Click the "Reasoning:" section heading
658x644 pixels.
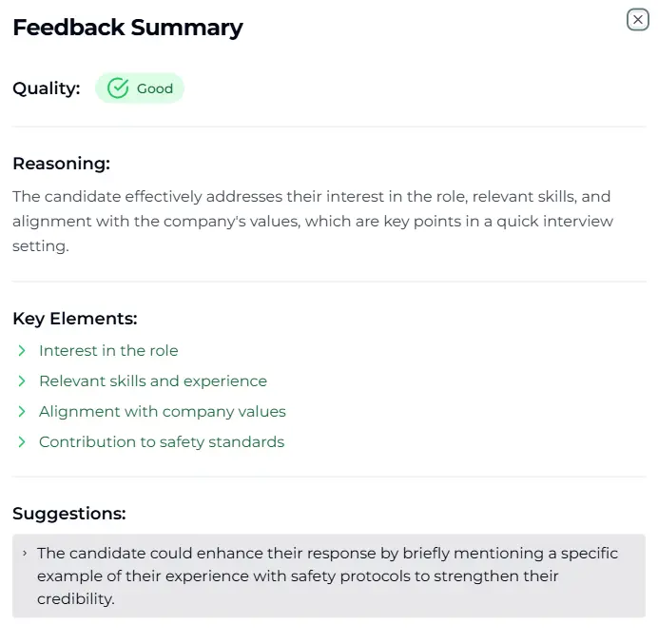[61, 164]
